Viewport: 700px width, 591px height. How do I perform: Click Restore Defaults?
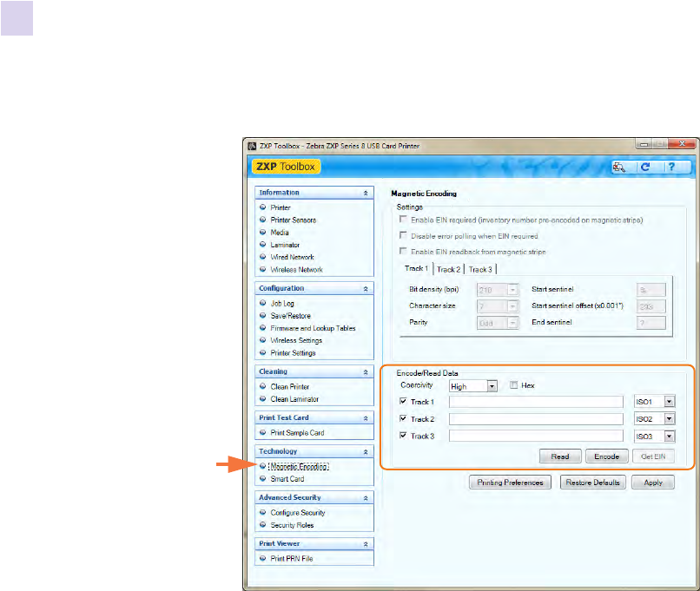coord(593,483)
